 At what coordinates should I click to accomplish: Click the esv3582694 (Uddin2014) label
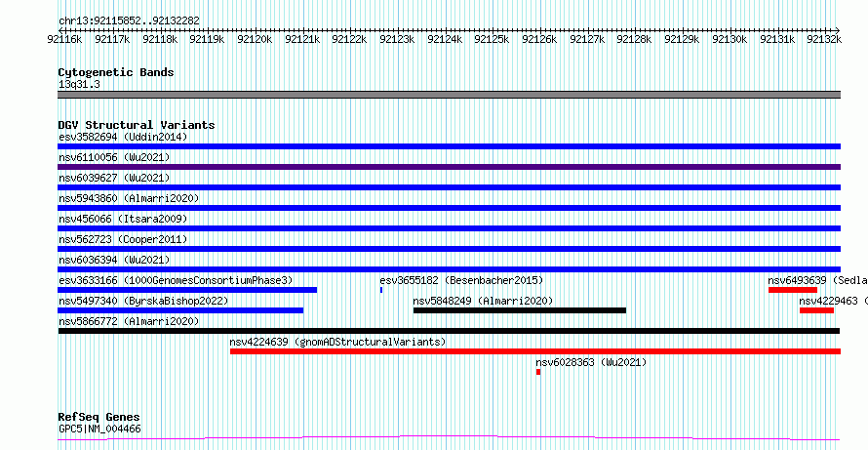pos(123,137)
